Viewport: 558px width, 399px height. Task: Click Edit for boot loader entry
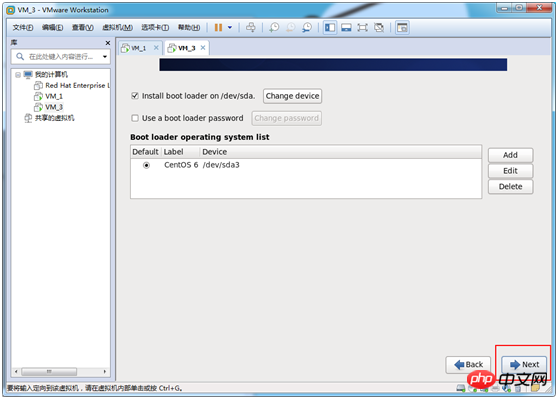point(510,171)
